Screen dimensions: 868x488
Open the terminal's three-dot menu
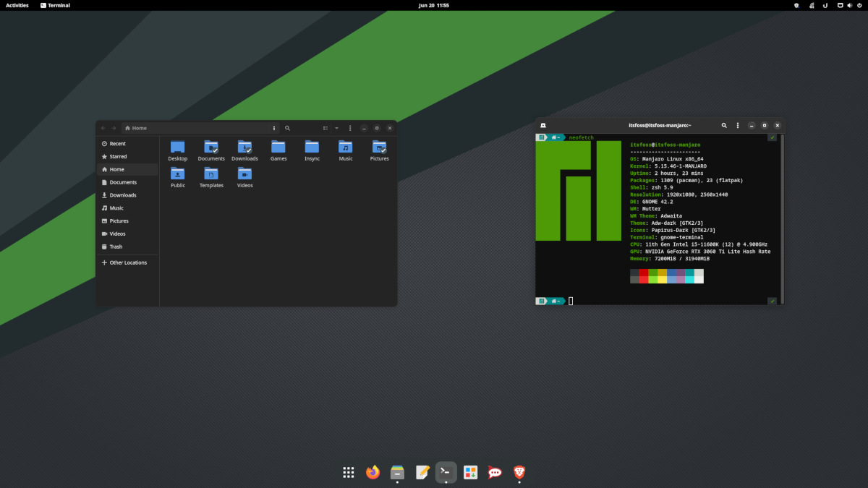pyautogui.click(x=737, y=126)
